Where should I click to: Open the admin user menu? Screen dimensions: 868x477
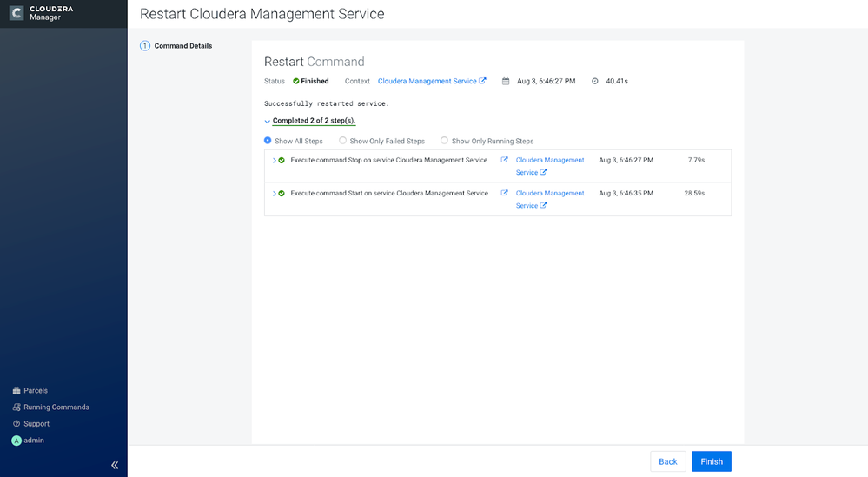(x=28, y=441)
